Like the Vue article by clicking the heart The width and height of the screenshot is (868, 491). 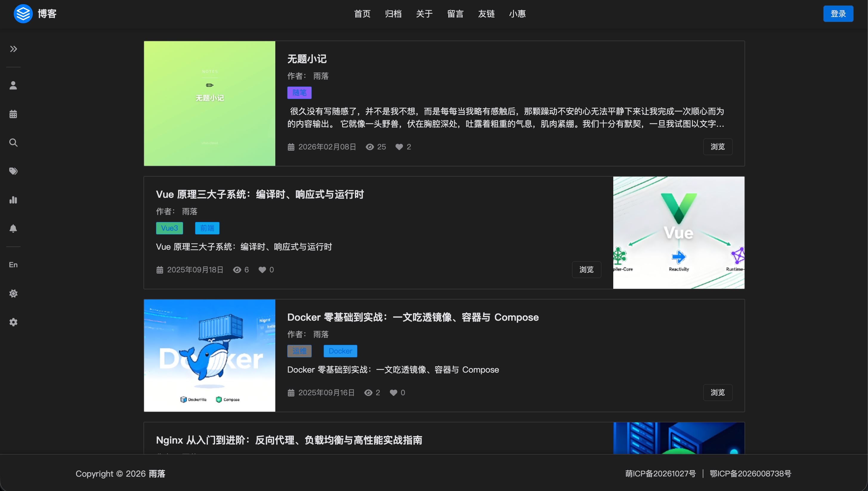pos(262,269)
